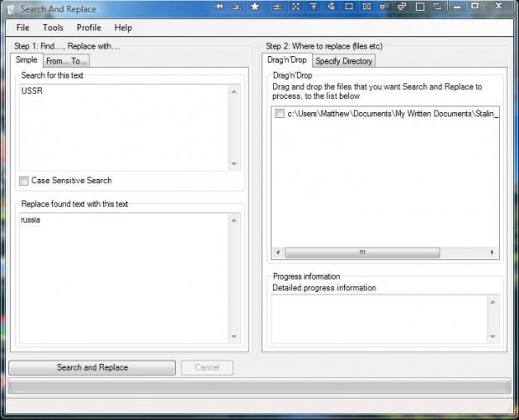Click the progress bar along the bottom
This screenshot has width=519, height=420.
click(259, 387)
